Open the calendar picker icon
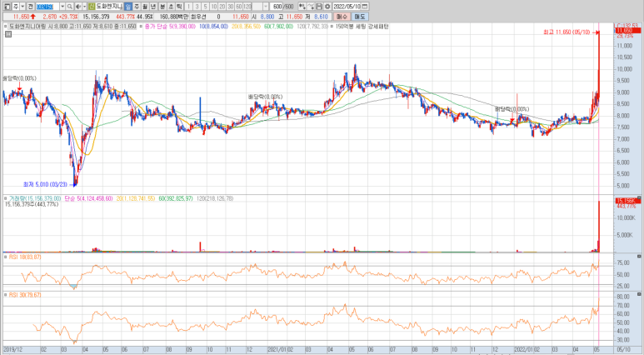 point(365,7)
